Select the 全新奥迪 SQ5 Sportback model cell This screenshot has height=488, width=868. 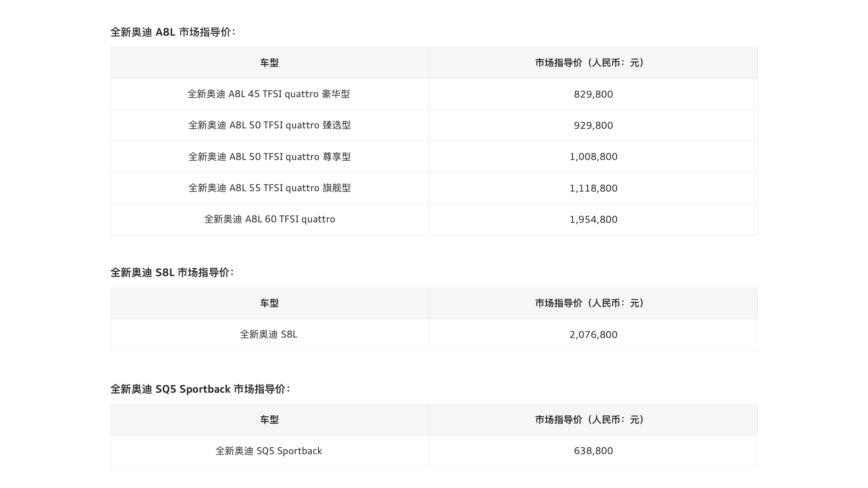269,451
